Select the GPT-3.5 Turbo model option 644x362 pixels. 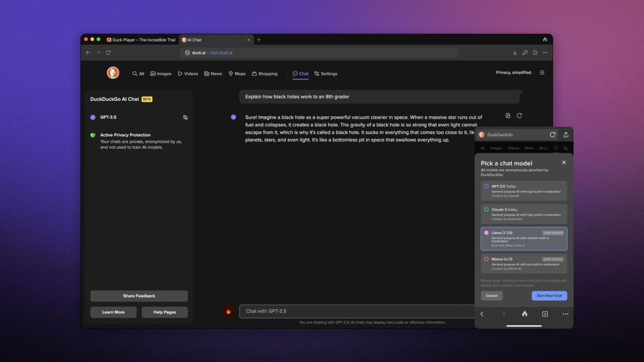point(523,191)
